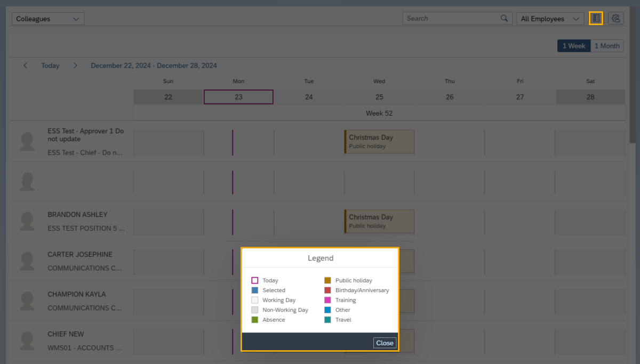Select the 1 Week view

574,46
